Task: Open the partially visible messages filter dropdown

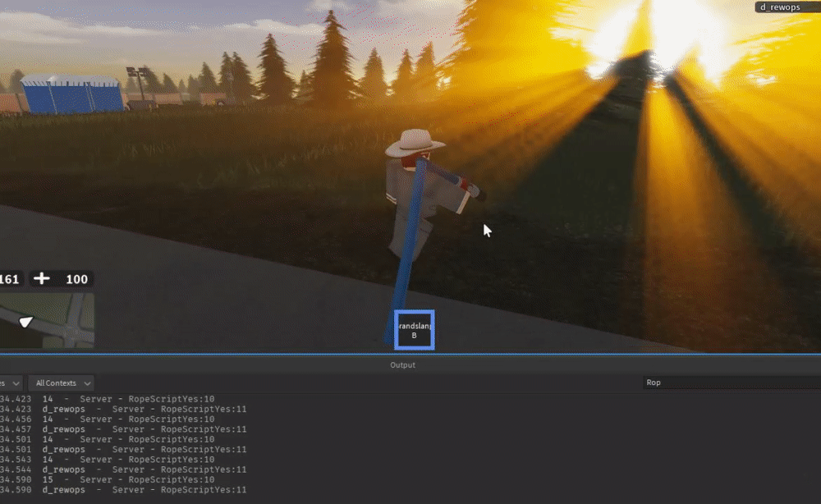Action: coord(11,383)
